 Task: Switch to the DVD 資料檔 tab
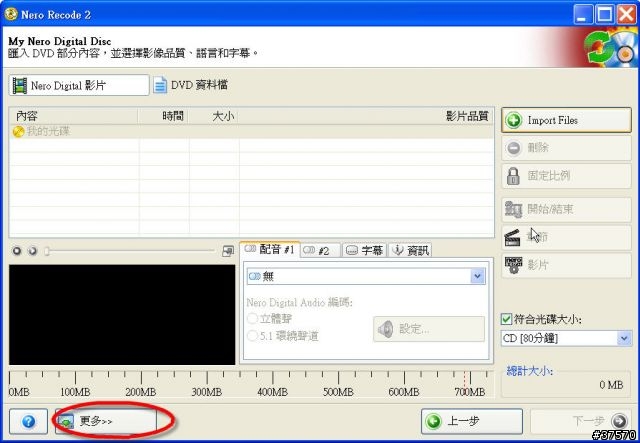pyautogui.click(x=191, y=85)
